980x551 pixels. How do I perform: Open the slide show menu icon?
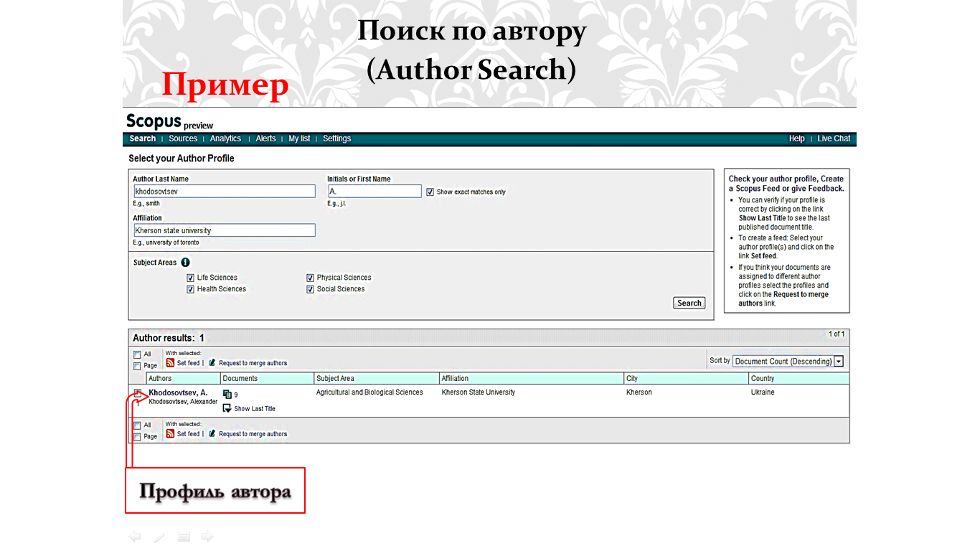[184, 537]
